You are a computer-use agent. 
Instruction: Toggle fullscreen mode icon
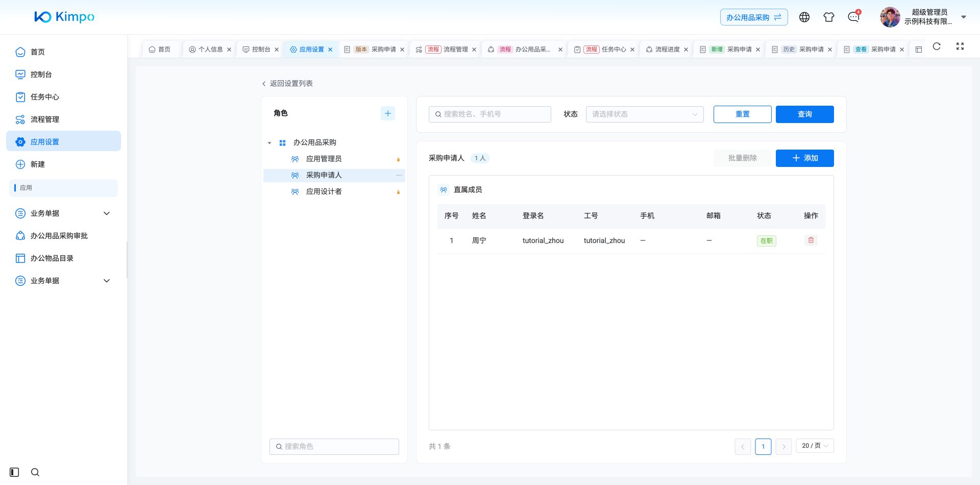pos(960,46)
